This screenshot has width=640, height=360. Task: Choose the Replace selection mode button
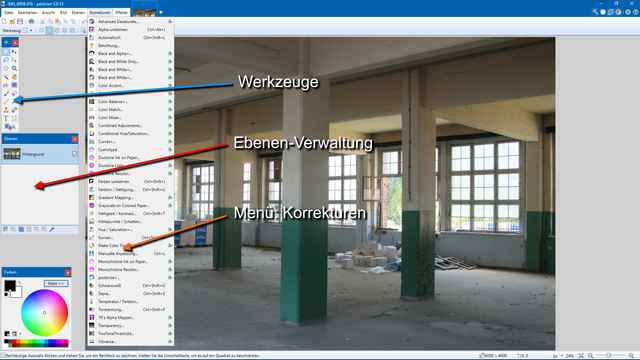(x=42, y=30)
